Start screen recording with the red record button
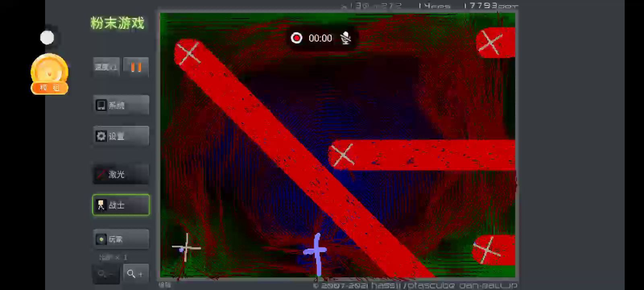The image size is (644, 290). click(297, 38)
